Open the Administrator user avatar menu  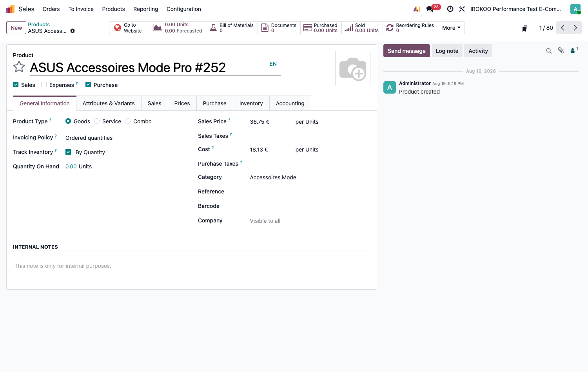(x=575, y=9)
